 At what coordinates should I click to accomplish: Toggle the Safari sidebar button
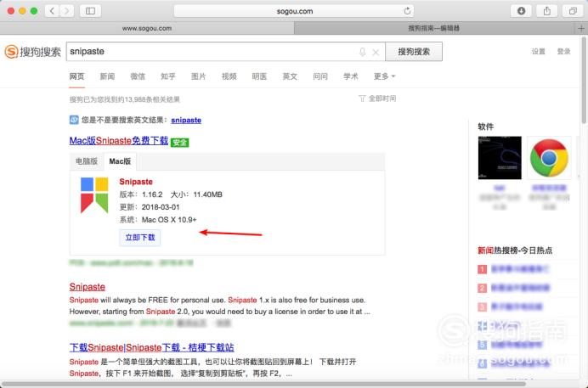(x=90, y=11)
